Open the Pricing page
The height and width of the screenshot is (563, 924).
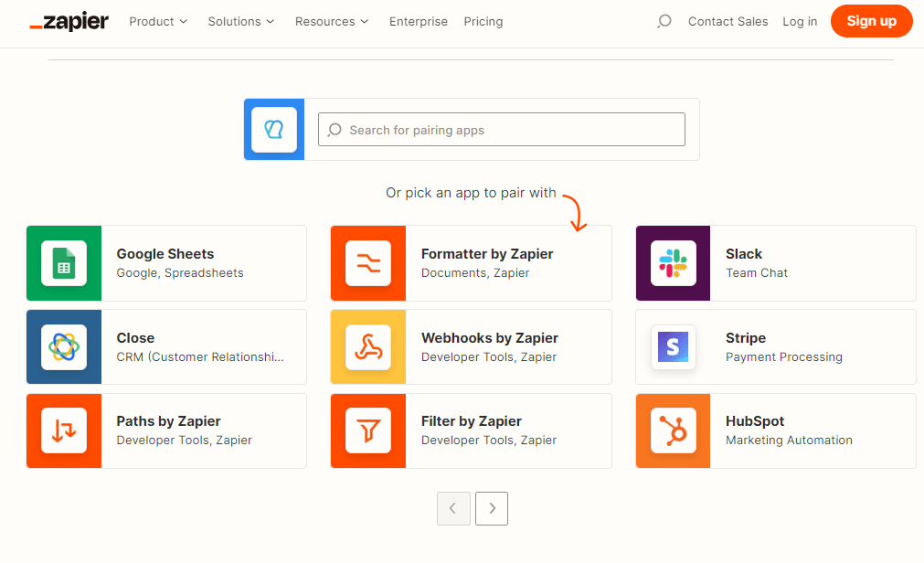(x=483, y=21)
